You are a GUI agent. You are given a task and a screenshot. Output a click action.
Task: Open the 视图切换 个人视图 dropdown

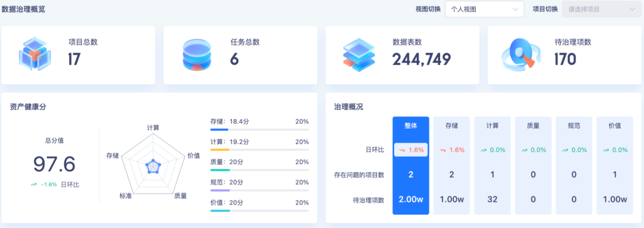click(484, 10)
